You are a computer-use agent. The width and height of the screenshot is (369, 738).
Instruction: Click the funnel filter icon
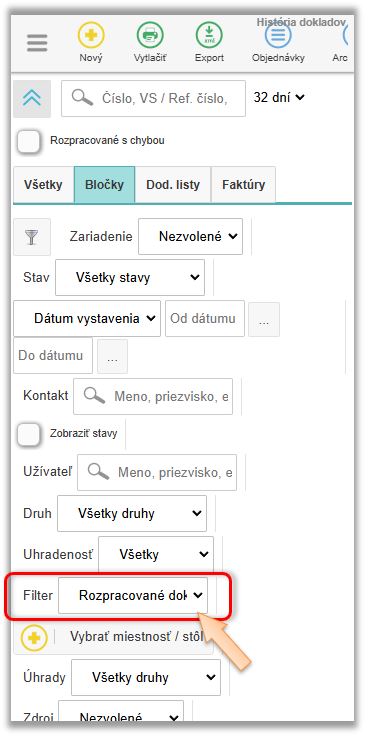point(32,237)
